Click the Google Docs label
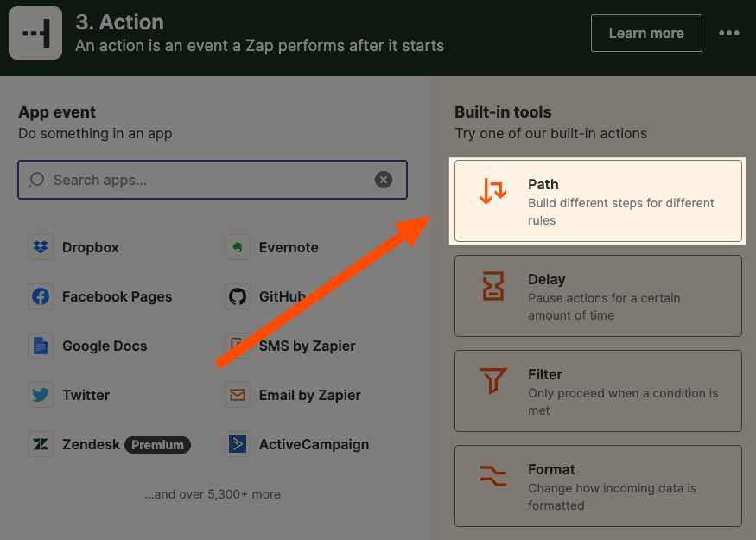 point(105,346)
